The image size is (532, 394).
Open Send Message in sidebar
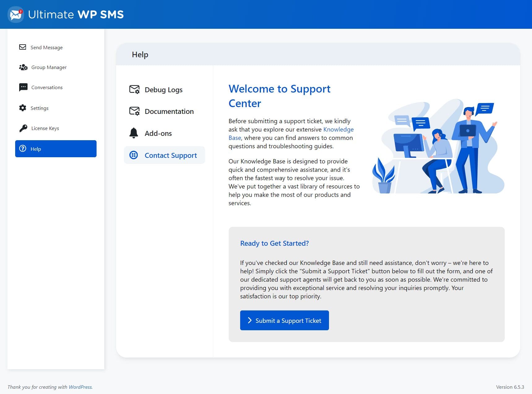coord(56,47)
